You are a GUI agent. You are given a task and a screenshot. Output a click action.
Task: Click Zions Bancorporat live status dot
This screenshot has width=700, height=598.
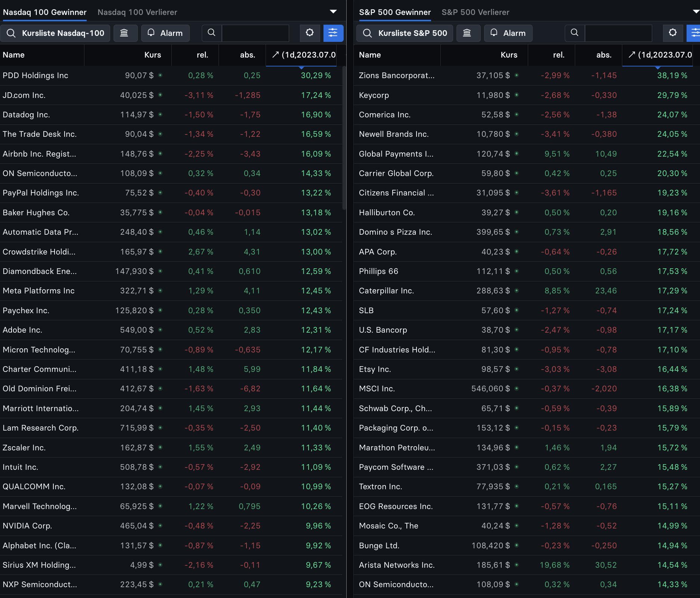tap(517, 75)
